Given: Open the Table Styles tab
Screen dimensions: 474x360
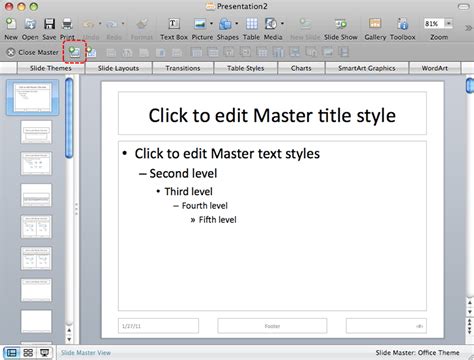Looking at the screenshot, I should tap(245, 68).
